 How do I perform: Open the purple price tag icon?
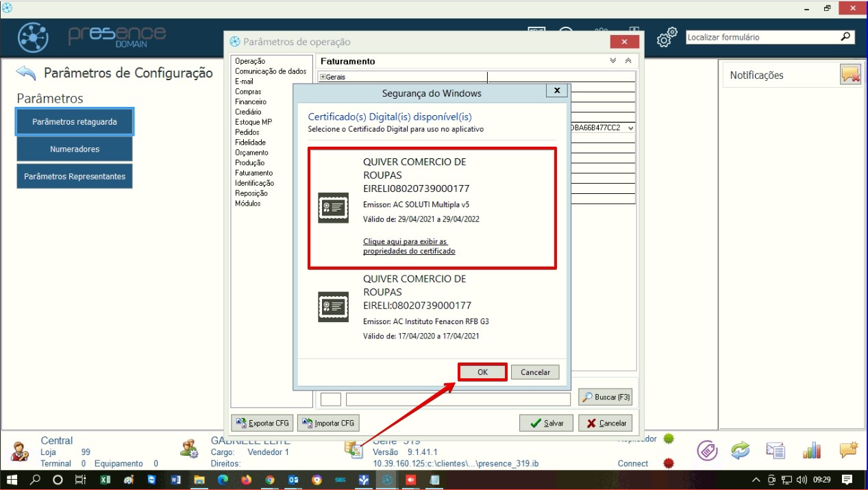pos(707,450)
